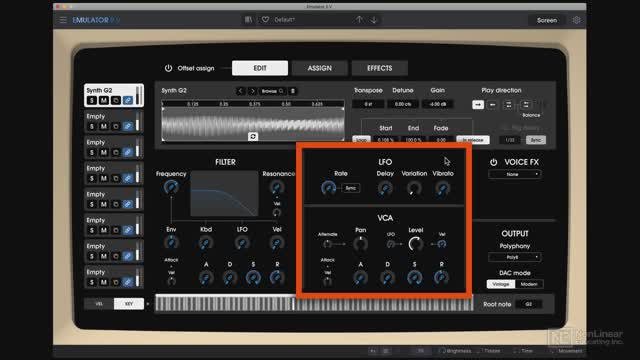Click the LFO Rate knob
The image size is (640, 360).
click(x=328, y=188)
